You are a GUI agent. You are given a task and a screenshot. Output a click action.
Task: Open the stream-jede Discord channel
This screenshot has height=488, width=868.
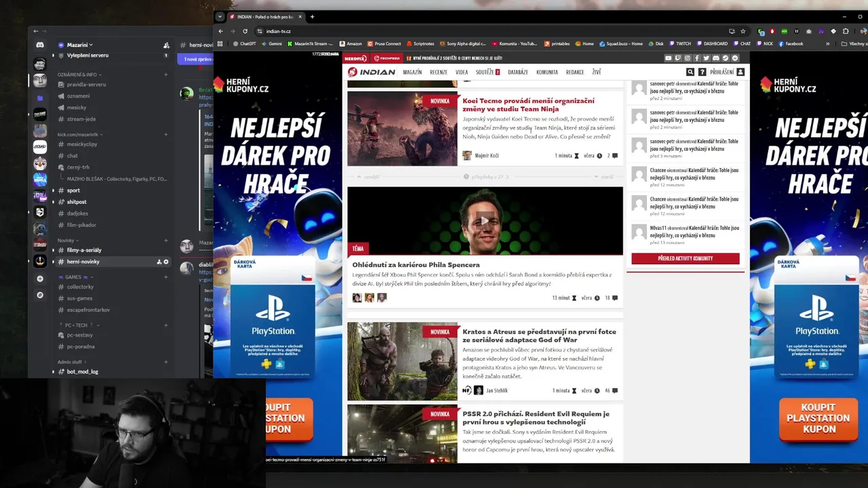[x=81, y=119]
